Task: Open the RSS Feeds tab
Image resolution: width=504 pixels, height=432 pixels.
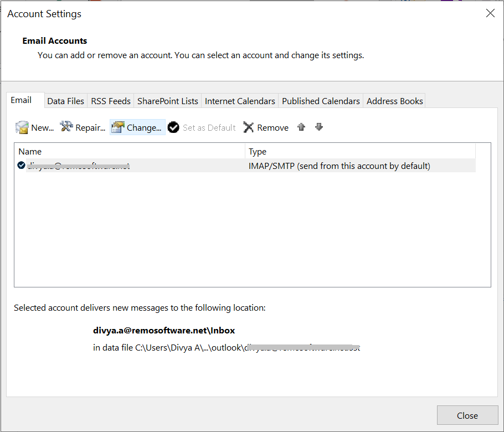Action: tap(111, 101)
